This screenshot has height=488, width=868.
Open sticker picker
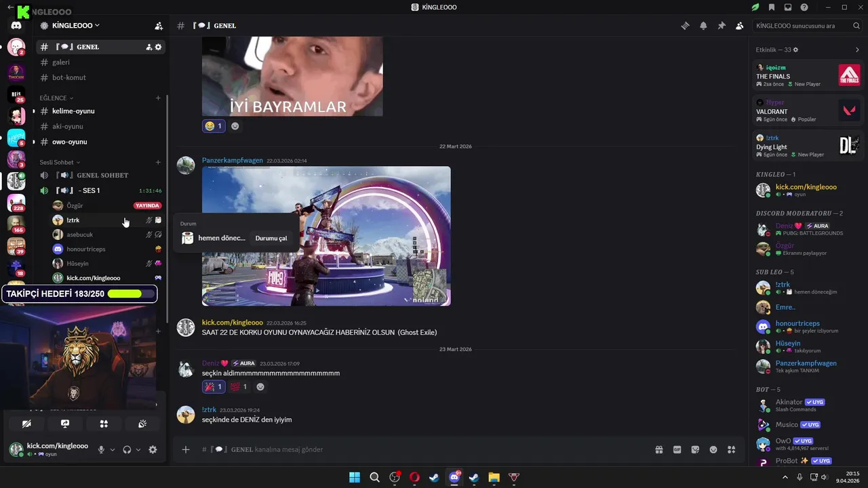[695, 449]
